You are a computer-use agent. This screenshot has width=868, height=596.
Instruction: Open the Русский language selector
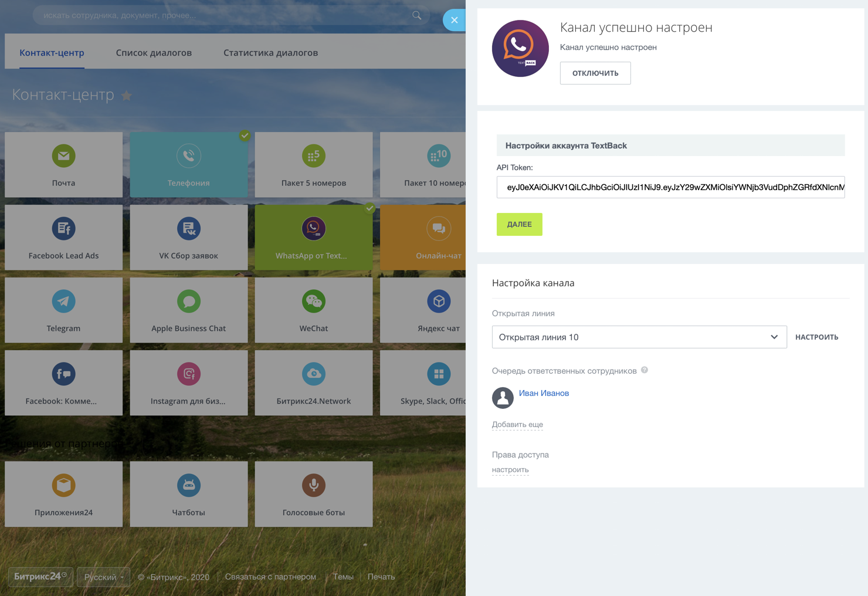tap(104, 577)
